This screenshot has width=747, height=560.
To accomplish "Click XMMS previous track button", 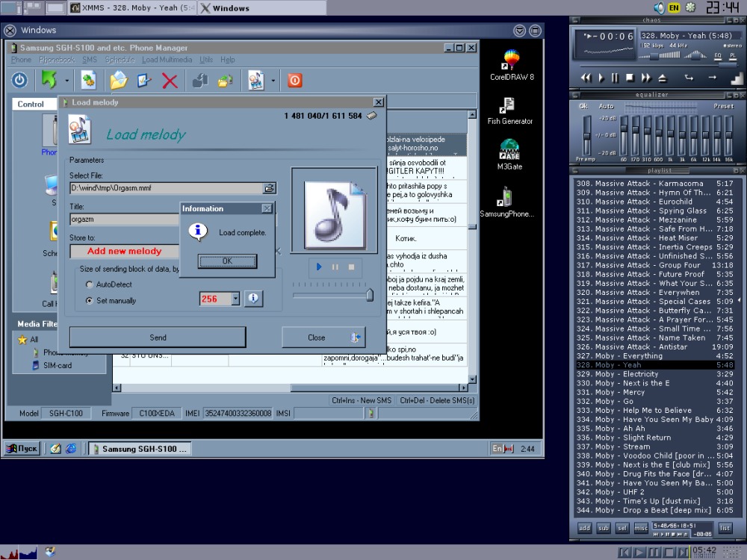I will pyautogui.click(x=586, y=78).
